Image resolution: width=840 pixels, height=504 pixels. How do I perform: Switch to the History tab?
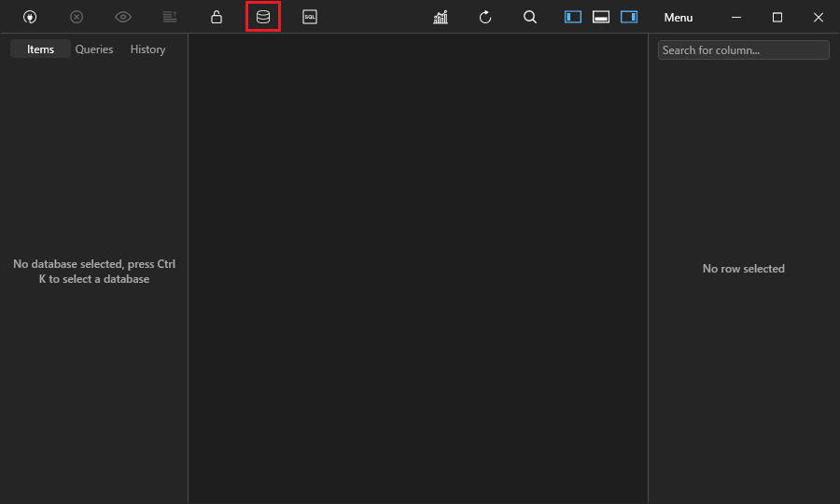tap(147, 49)
